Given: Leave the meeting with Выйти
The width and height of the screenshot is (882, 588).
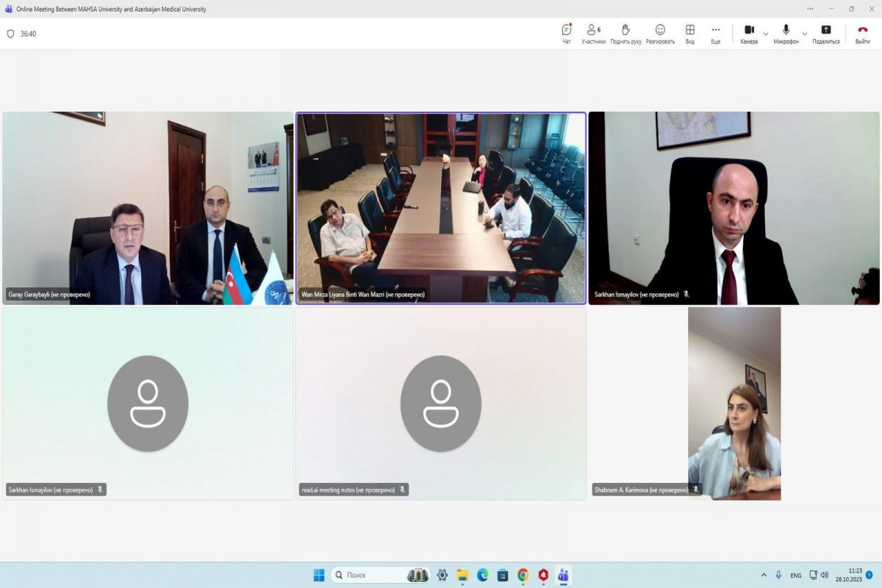Looking at the screenshot, I should coord(862,33).
